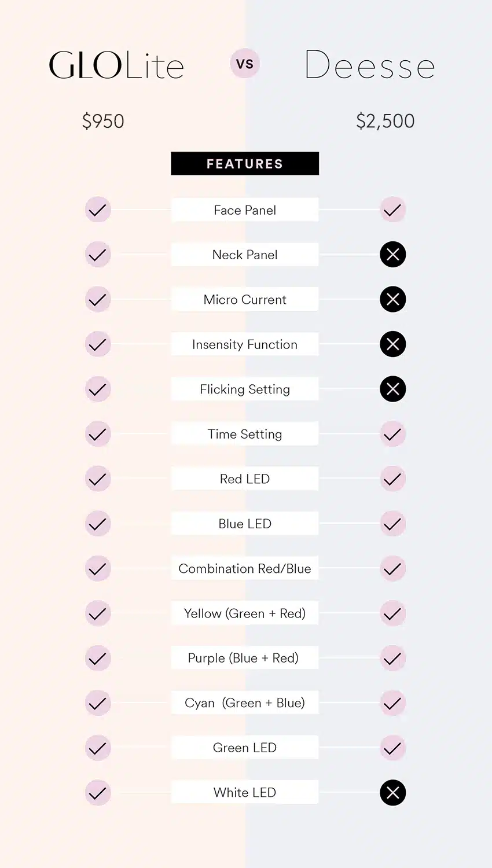Viewport: 492px width, 868px height.
Task: Click Deesse checkmark beside Face Panel
Action: pyautogui.click(x=392, y=209)
